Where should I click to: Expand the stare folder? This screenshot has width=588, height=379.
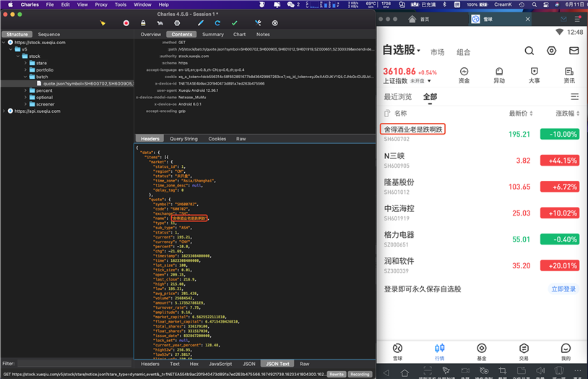[25, 63]
